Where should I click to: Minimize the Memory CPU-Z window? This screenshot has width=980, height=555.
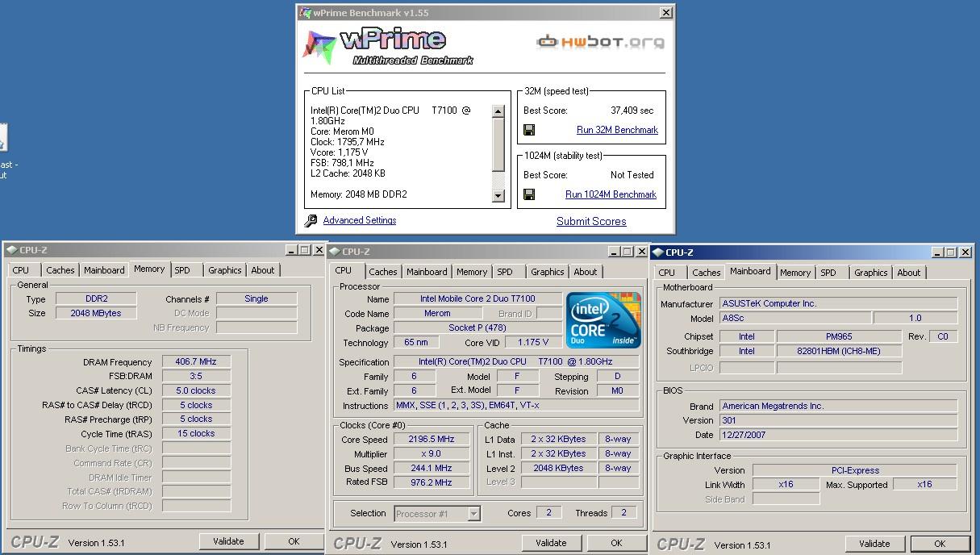291,250
